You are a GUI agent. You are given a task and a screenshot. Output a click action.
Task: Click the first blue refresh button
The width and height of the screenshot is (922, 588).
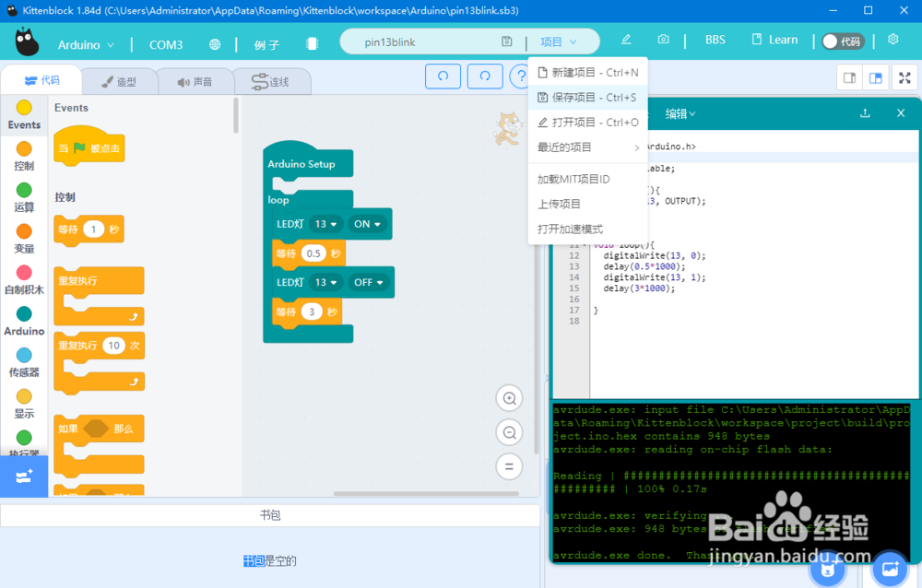[443, 76]
